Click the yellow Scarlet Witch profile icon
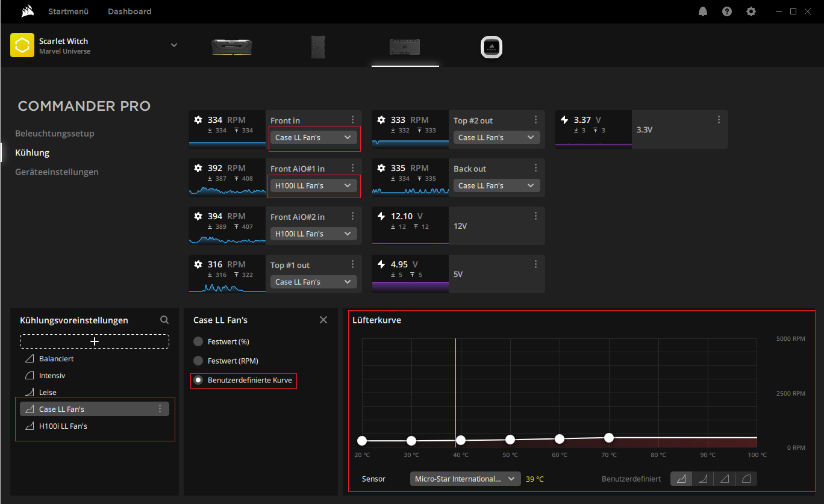 click(x=22, y=45)
